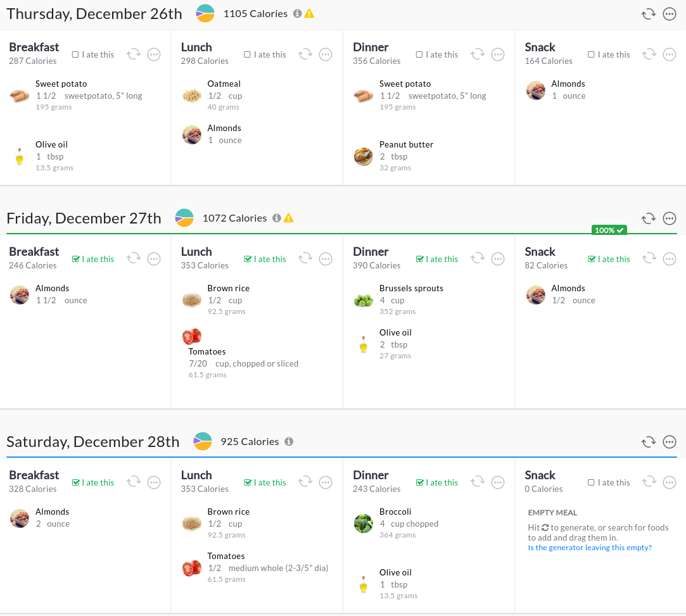Regenerate Friday Snack meal

coord(649,259)
